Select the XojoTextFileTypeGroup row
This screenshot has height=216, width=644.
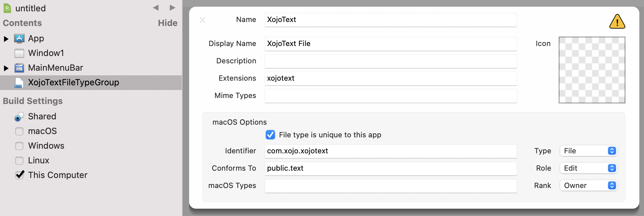point(91,82)
